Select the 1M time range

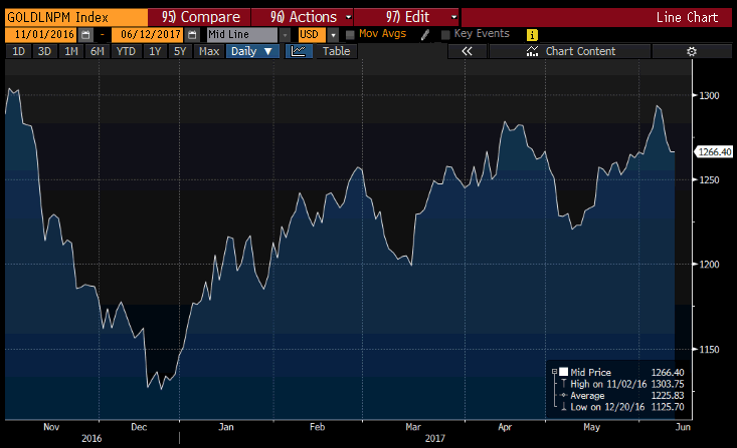click(71, 51)
